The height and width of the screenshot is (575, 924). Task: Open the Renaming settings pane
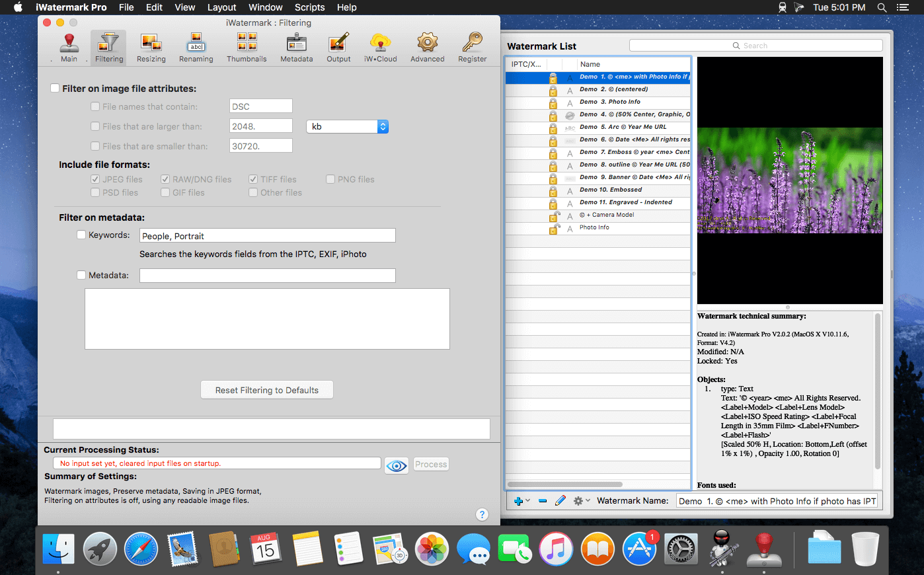pos(196,48)
